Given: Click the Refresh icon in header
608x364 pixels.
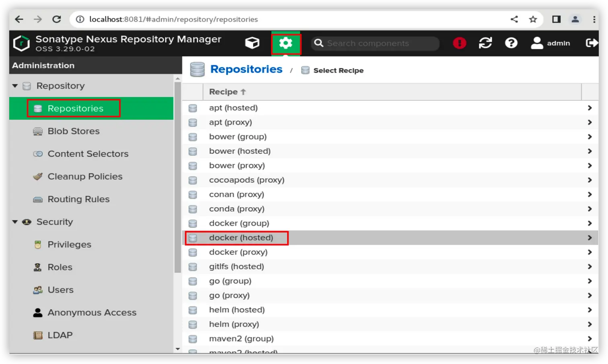Looking at the screenshot, I should coord(485,43).
